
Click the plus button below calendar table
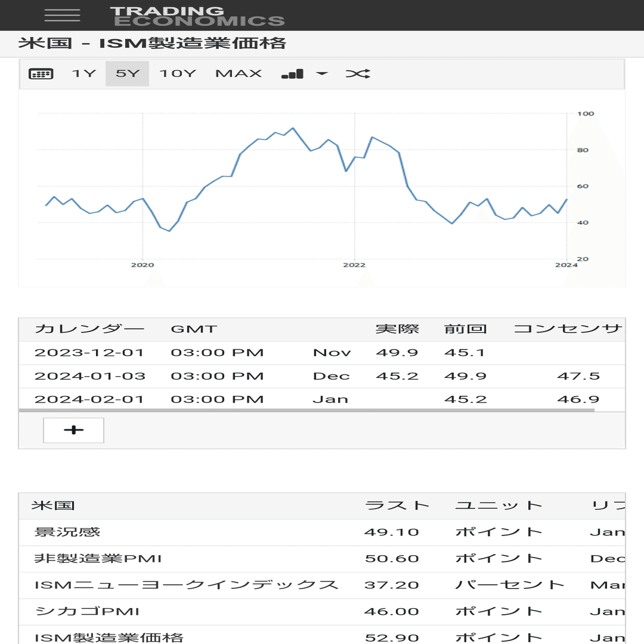click(73, 430)
